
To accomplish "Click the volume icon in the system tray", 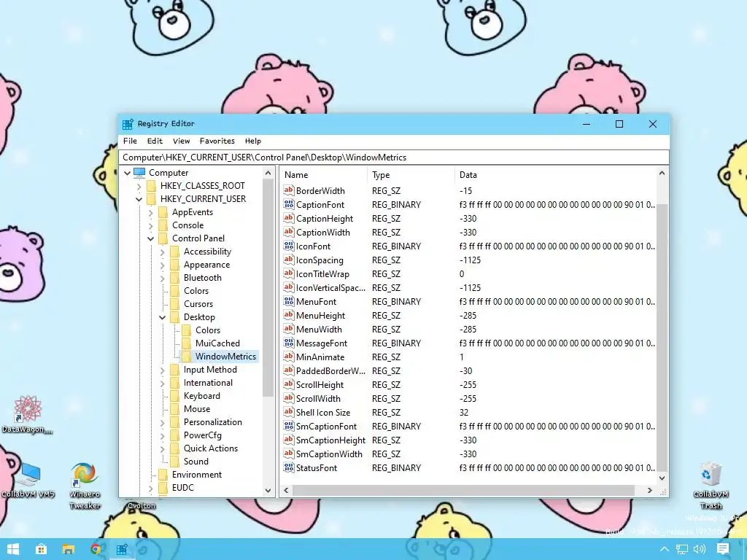I will (x=700, y=549).
